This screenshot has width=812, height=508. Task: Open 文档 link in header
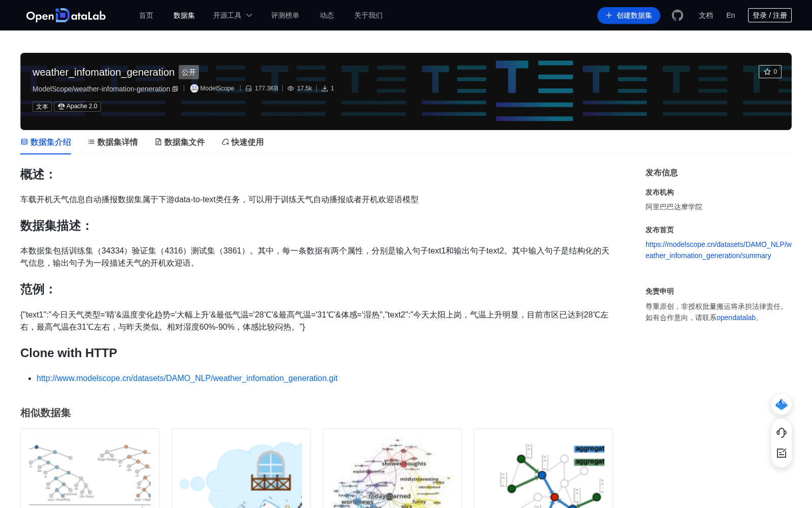706,15
